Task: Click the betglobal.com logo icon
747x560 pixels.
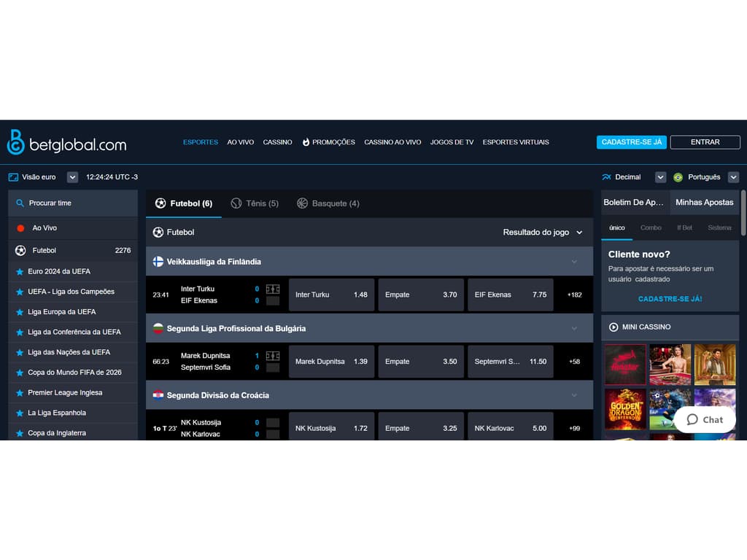Action: tap(15, 142)
